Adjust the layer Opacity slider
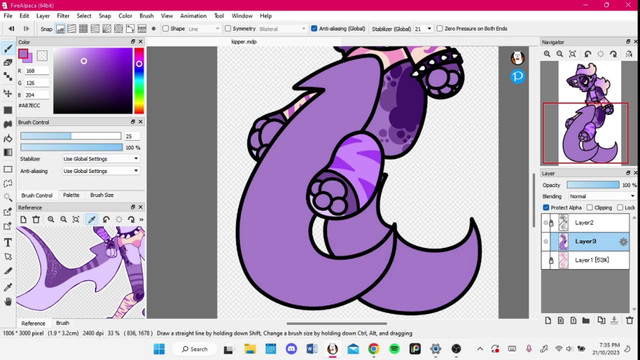Image resolution: width=640 pixels, height=360 pixels. click(593, 185)
